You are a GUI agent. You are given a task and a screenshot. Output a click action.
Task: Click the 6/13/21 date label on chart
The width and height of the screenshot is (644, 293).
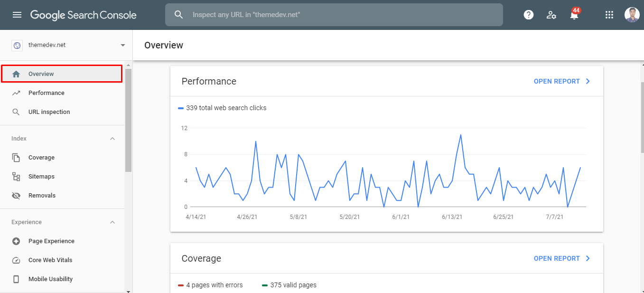tap(452, 217)
